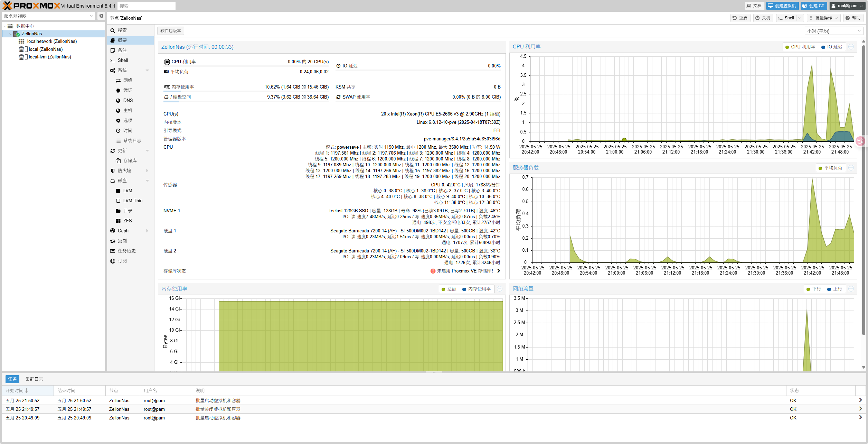Screen dimensions: 868x444
Task: Click the 软件包版本 button
Action: coord(171,31)
